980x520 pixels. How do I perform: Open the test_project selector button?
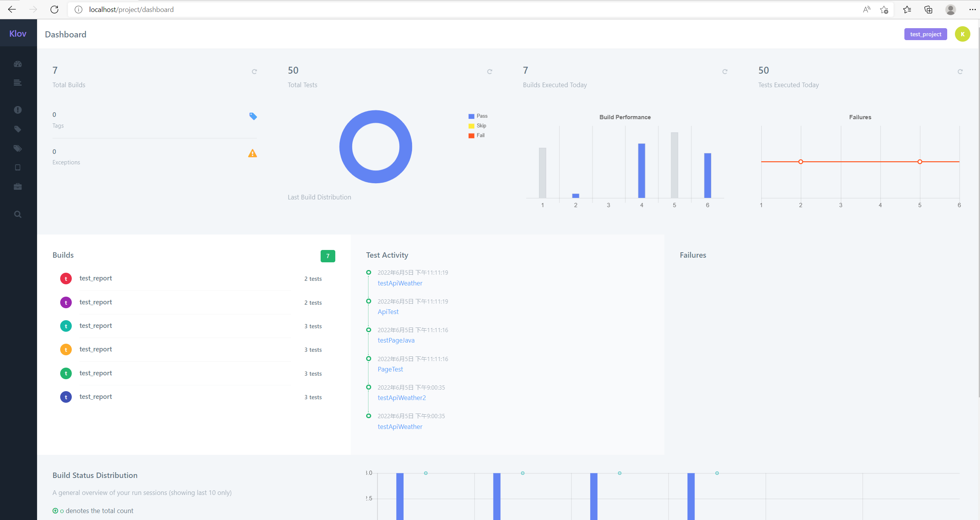coord(925,34)
